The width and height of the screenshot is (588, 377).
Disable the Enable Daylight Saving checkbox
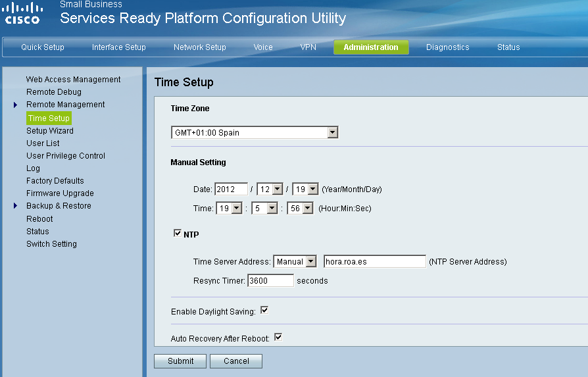[264, 311]
